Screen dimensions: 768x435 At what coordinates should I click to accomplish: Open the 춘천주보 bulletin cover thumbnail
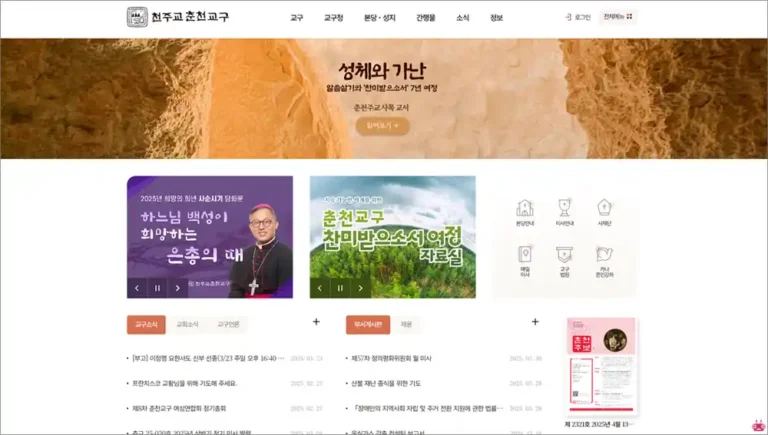[x=601, y=366]
